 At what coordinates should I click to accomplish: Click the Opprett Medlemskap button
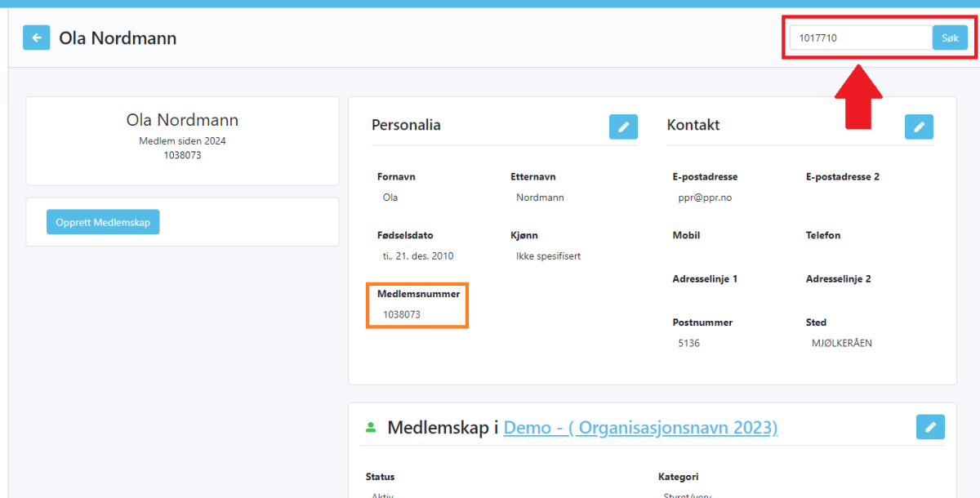pos(103,222)
